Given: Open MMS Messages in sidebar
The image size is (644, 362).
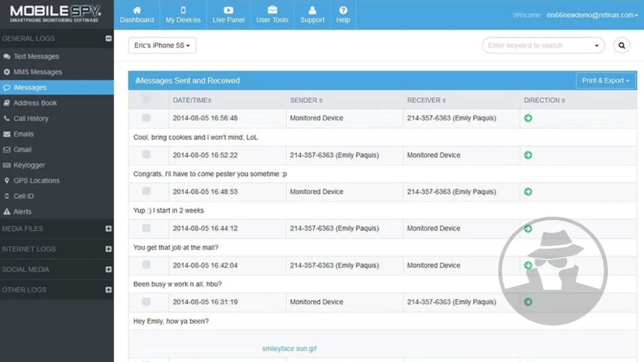Looking at the screenshot, I should (x=57, y=72).
